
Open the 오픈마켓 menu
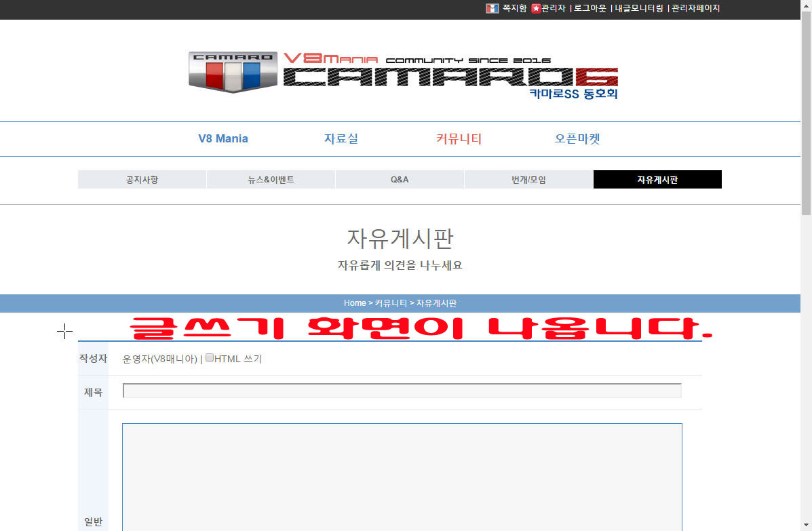tap(577, 139)
